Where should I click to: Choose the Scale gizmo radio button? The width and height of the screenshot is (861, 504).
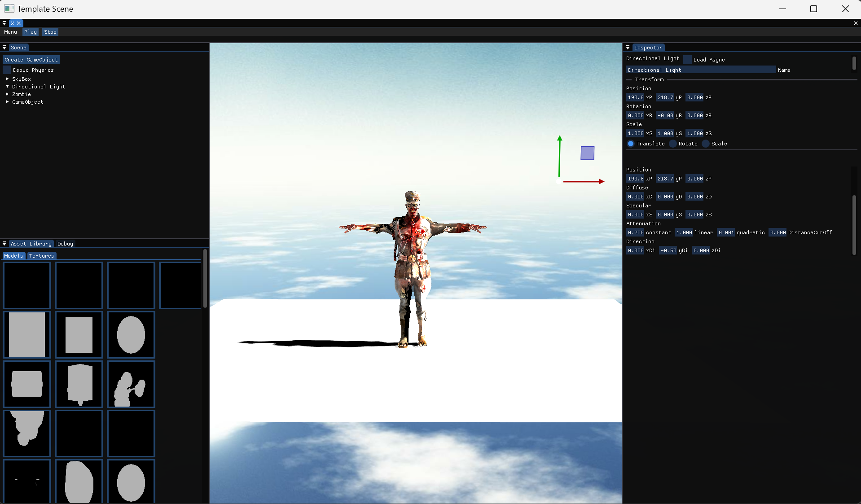tap(706, 144)
